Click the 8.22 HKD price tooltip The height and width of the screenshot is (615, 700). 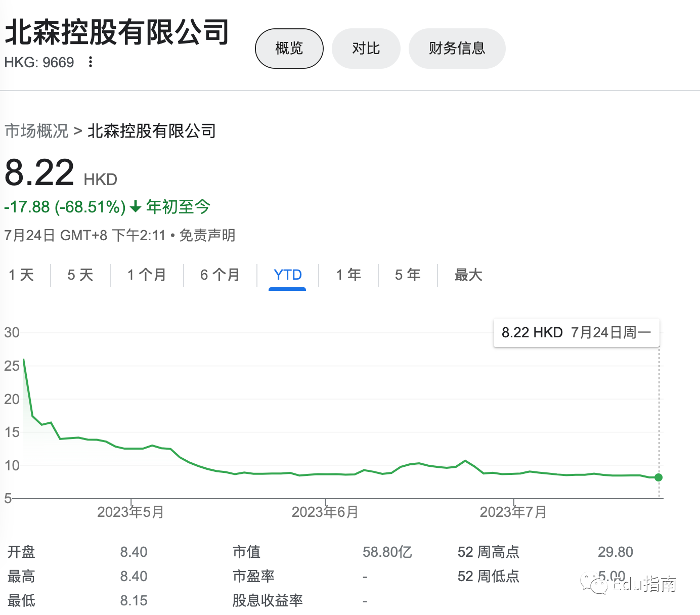[x=576, y=332]
